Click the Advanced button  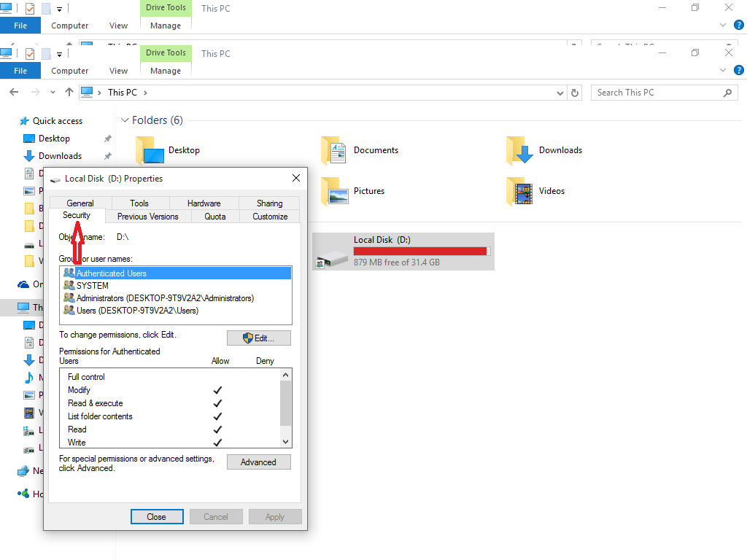pos(258,462)
